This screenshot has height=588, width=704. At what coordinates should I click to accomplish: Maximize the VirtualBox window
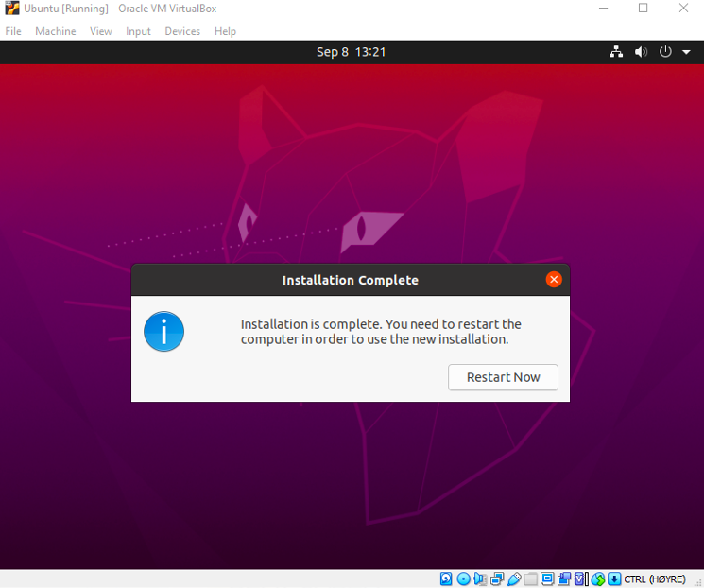pyautogui.click(x=643, y=9)
